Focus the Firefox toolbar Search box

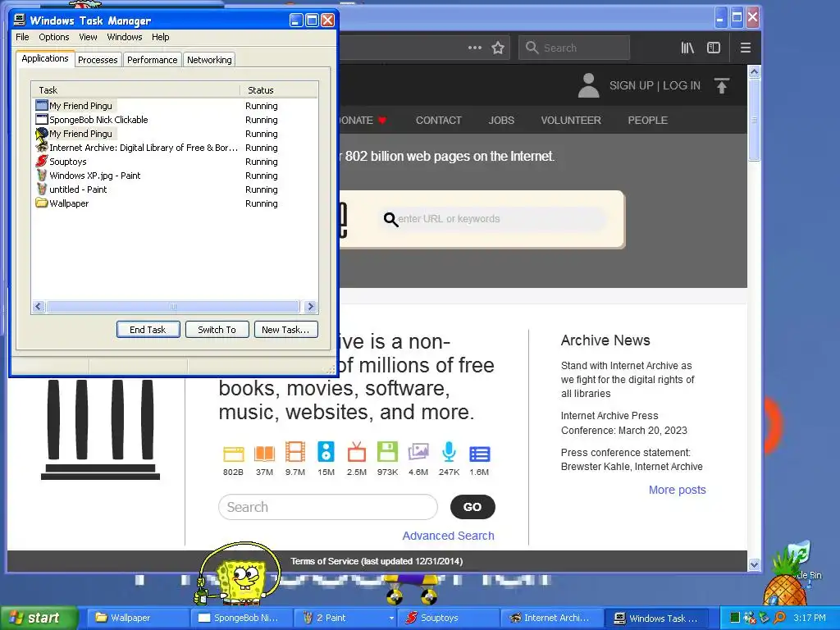[x=574, y=48]
